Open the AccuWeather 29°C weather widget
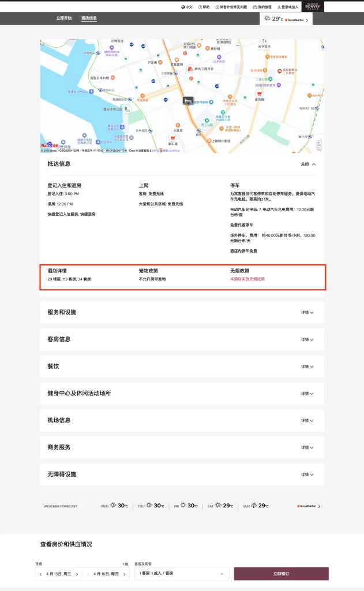Viewport: 364px width, 591px height. (286, 19)
